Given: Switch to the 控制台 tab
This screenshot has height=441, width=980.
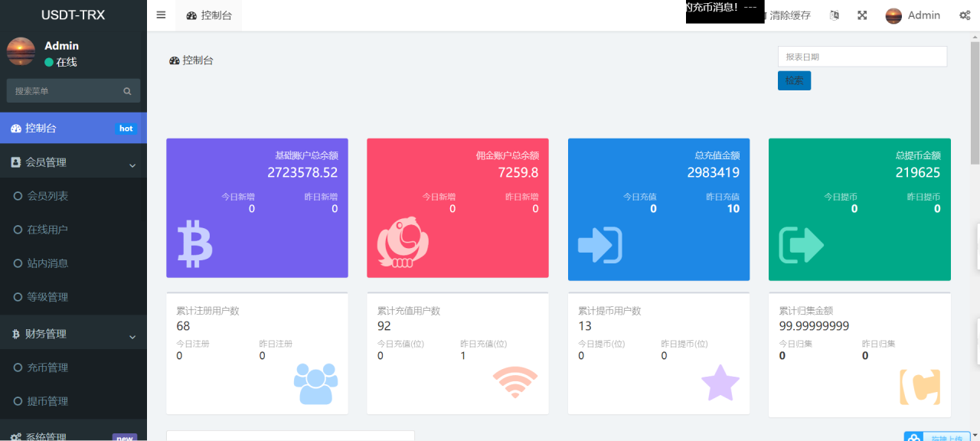Looking at the screenshot, I should coord(208,15).
